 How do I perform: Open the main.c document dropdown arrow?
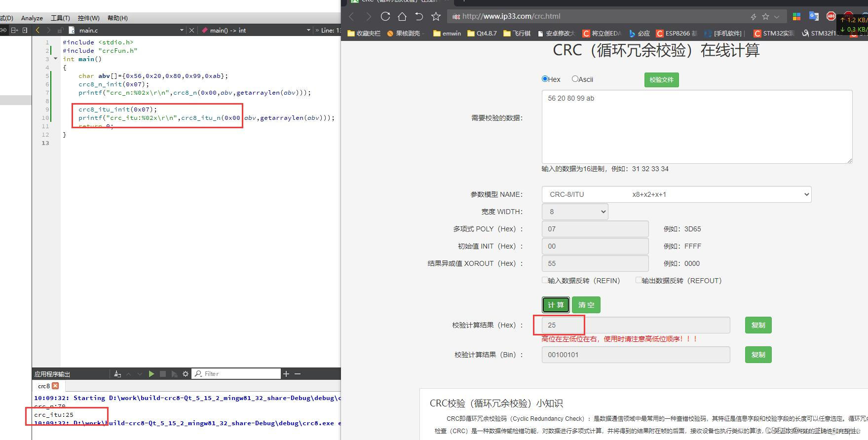[182, 30]
